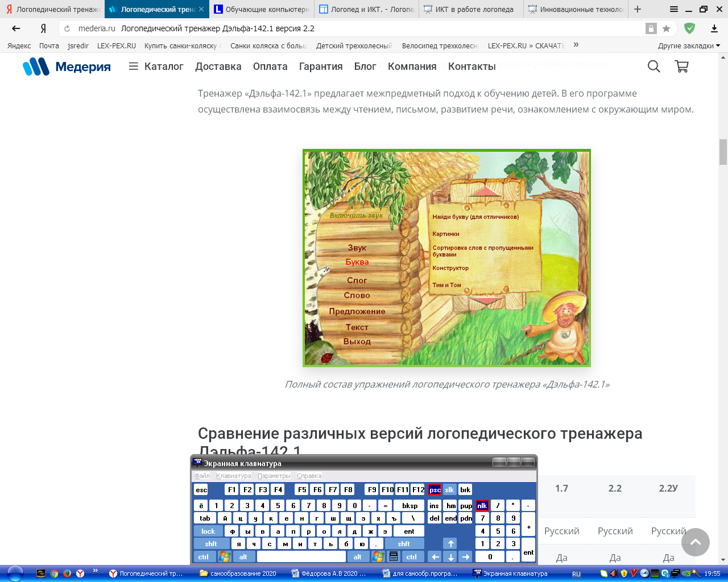Switch to the ИКТ в работе логопеда tab
Viewport: 728px width, 582px height.
(471, 9)
